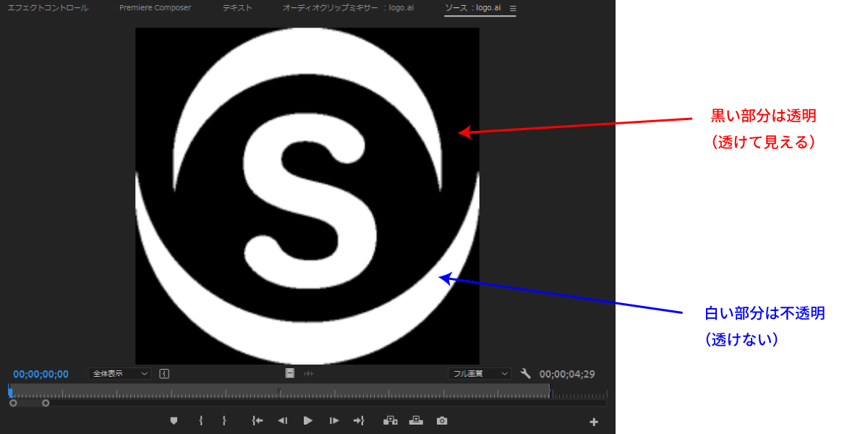Open the 全体表示 zoom level dropdown
868x434 pixels.
pyautogui.click(x=119, y=374)
